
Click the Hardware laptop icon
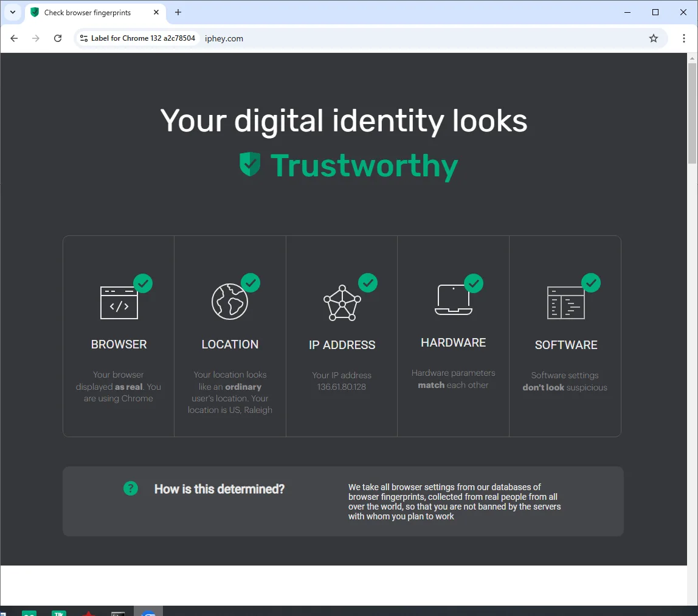[453, 300]
